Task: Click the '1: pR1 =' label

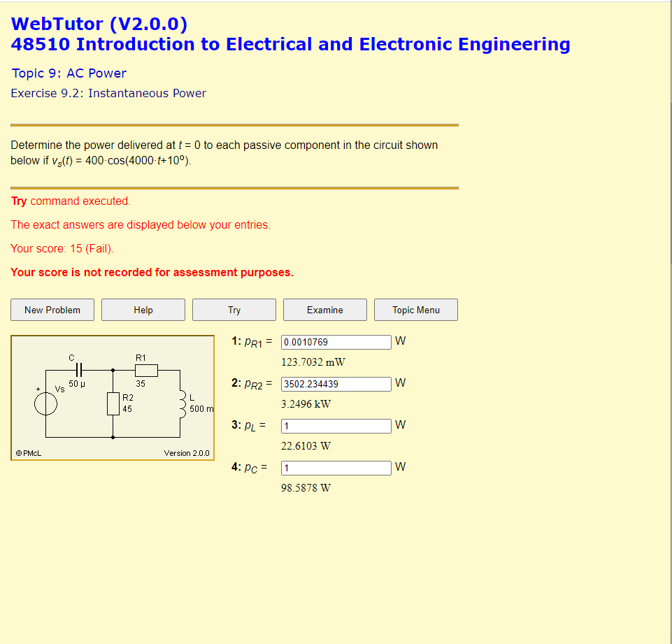Action: pos(252,342)
